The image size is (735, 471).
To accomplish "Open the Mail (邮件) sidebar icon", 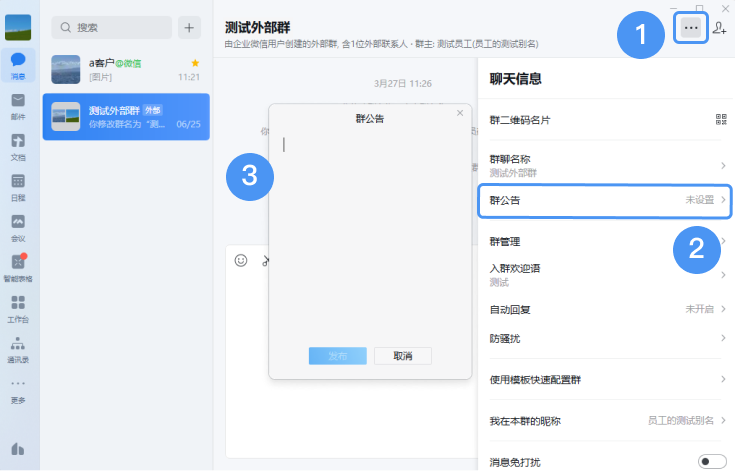I will pyautogui.click(x=18, y=106).
